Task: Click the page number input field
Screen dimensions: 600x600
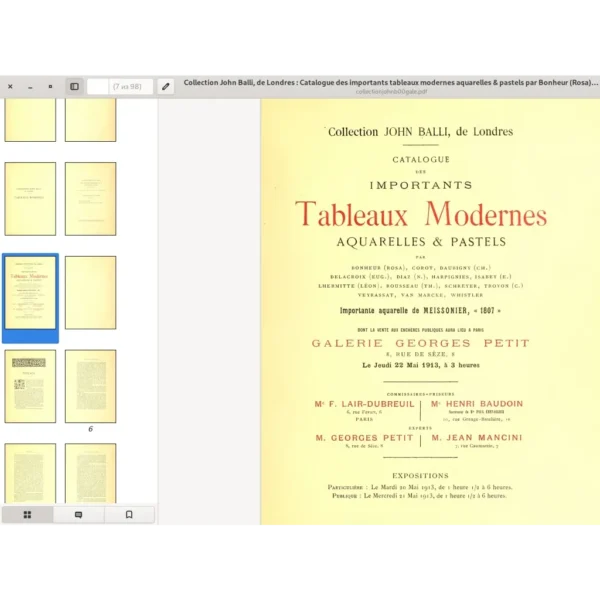Action: 97,87
